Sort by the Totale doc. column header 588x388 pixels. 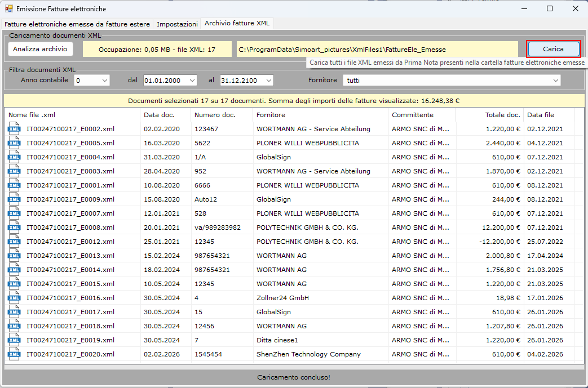(x=489, y=115)
